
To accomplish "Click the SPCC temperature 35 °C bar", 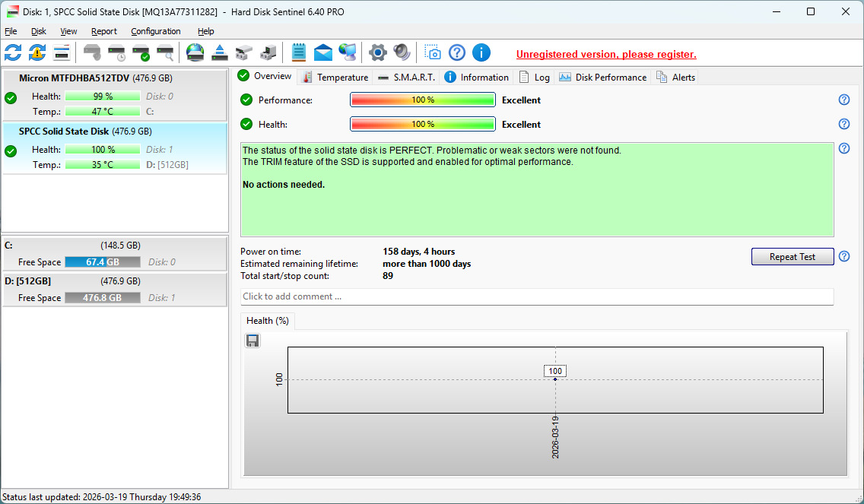I will pyautogui.click(x=103, y=165).
